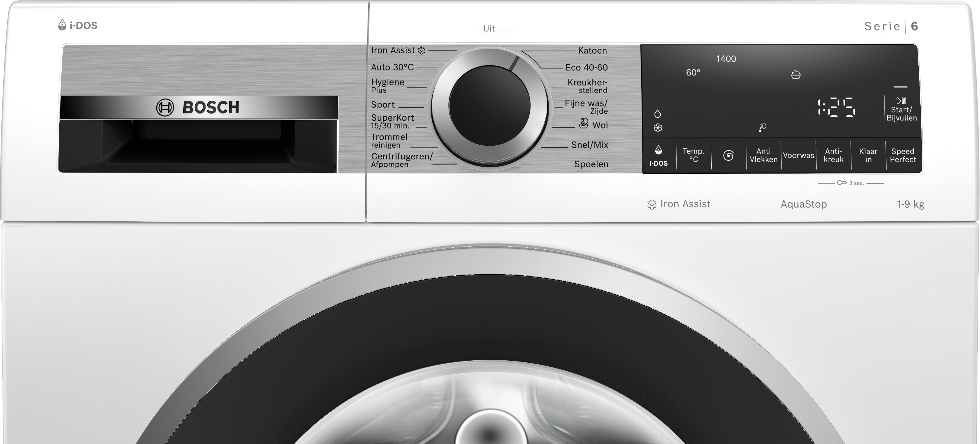
Task: Open the detergent drawer handle recess
Action: 198,146
